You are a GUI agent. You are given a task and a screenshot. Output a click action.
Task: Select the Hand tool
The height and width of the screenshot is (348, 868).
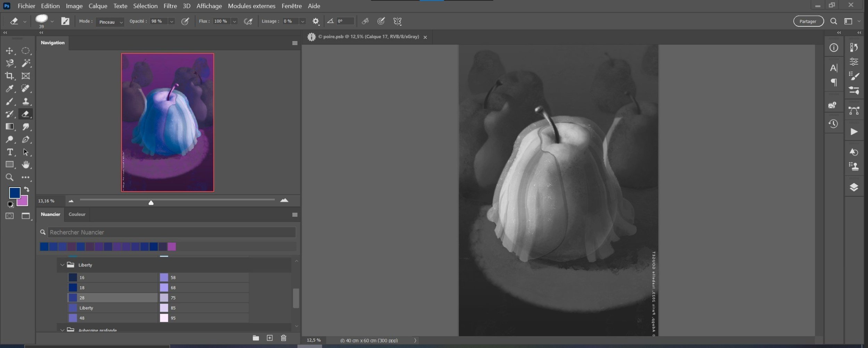point(26,165)
